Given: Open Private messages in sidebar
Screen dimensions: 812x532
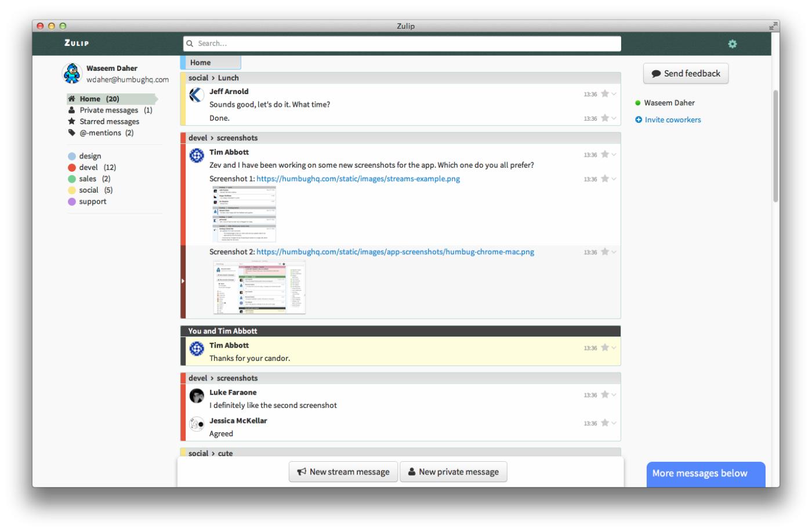Looking at the screenshot, I should 110,110.
